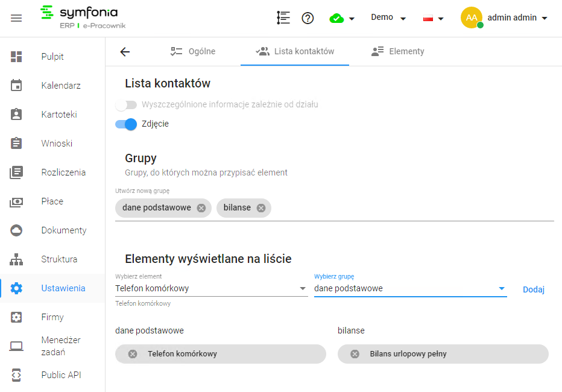Click the Firmy settings icon
The height and width of the screenshot is (392, 562).
[x=16, y=317]
